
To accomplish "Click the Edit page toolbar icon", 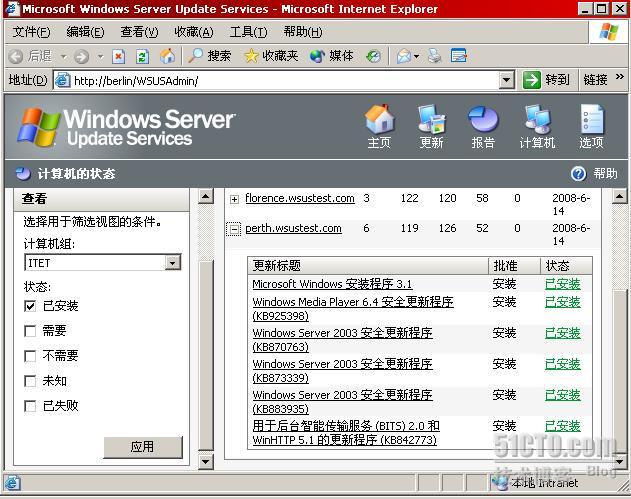I will [x=459, y=56].
